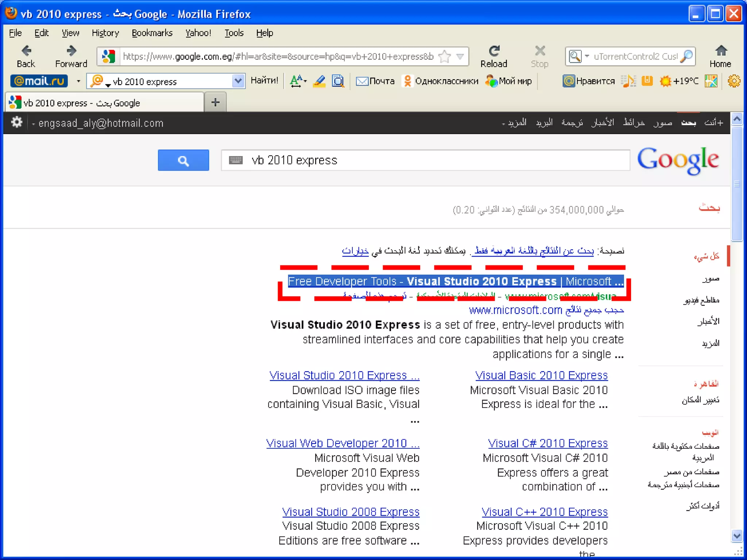This screenshot has height=560, width=747.
Task: Go to Home via house icon
Action: click(720, 51)
